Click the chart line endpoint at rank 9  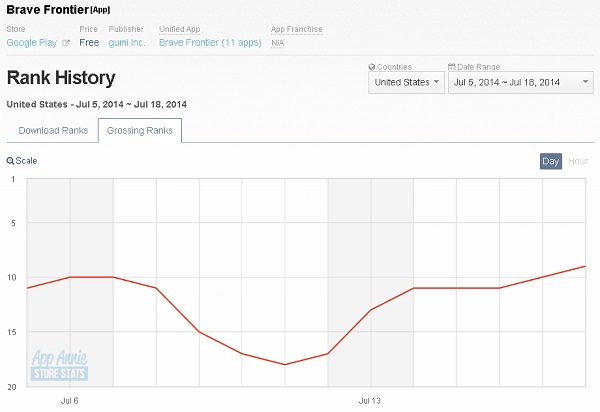point(584,266)
